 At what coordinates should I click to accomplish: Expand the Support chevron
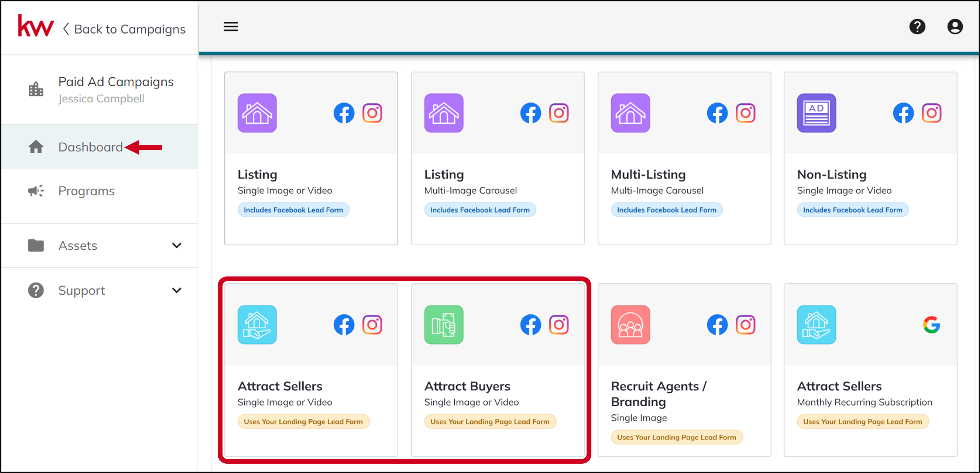click(176, 290)
